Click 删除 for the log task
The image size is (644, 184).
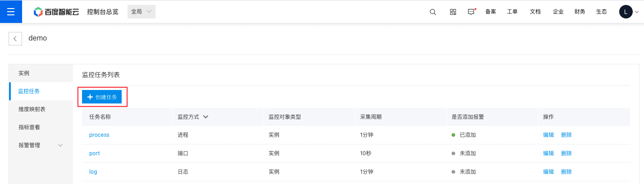(x=566, y=172)
